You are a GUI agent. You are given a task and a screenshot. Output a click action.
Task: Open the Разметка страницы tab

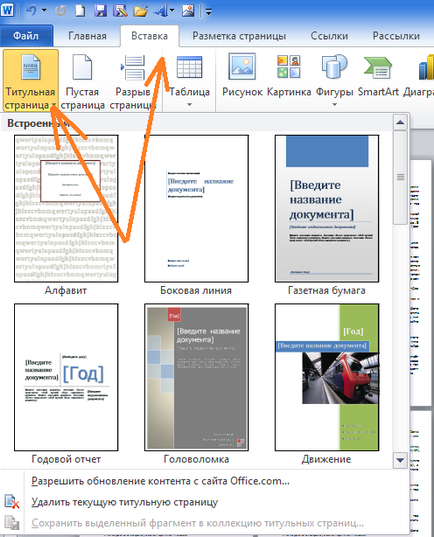pos(239,36)
